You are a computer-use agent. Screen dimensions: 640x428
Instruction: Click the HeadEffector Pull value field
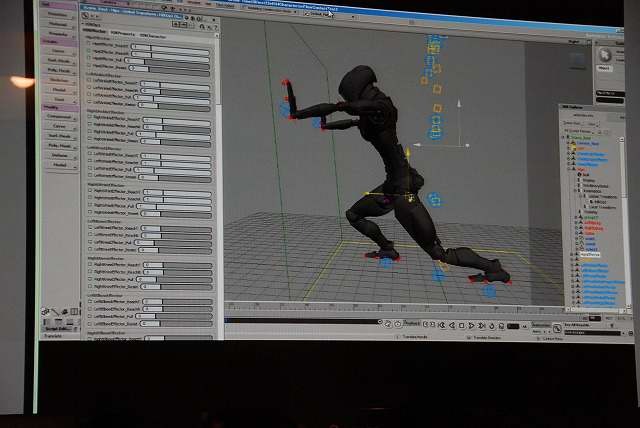point(134,60)
